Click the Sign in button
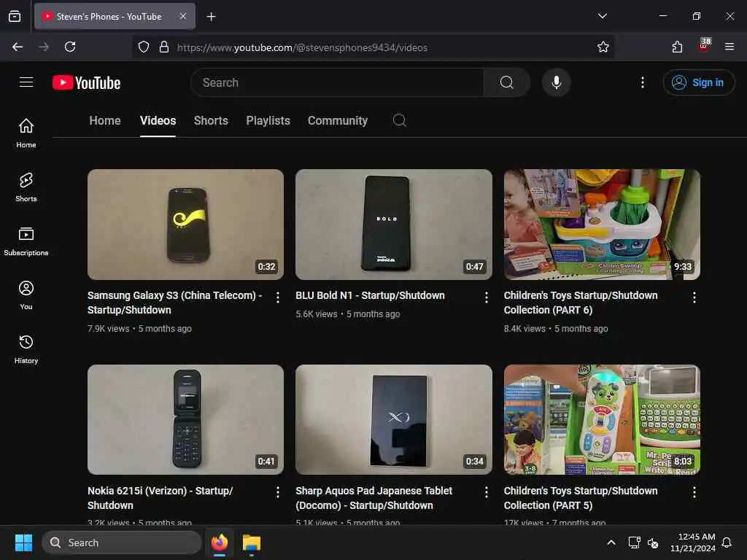Image resolution: width=747 pixels, height=560 pixels. pyautogui.click(x=698, y=82)
